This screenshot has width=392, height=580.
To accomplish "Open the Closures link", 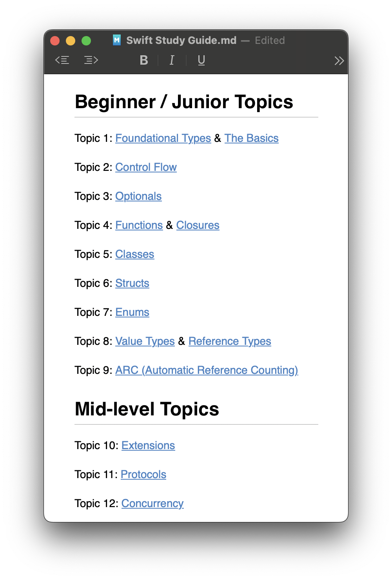I will pyautogui.click(x=198, y=225).
